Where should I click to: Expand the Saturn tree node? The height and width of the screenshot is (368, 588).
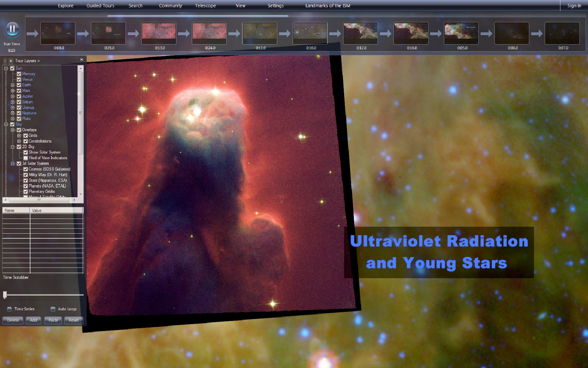click(13, 102)
